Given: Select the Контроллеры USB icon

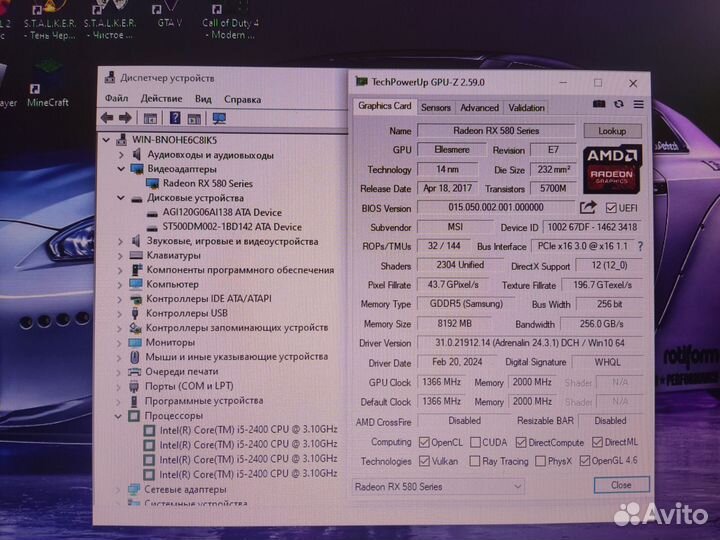Looking at the screenshot, I should pos(135,313).
